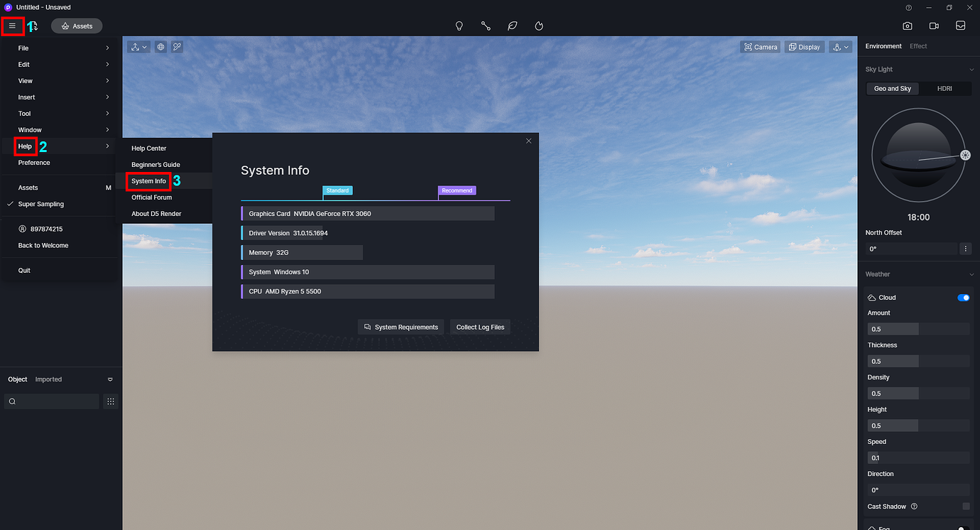The height and width of the screenshot is (530, 980).
Task: Select the material picker eyedropper icon
Action: [x=177, y=46]
